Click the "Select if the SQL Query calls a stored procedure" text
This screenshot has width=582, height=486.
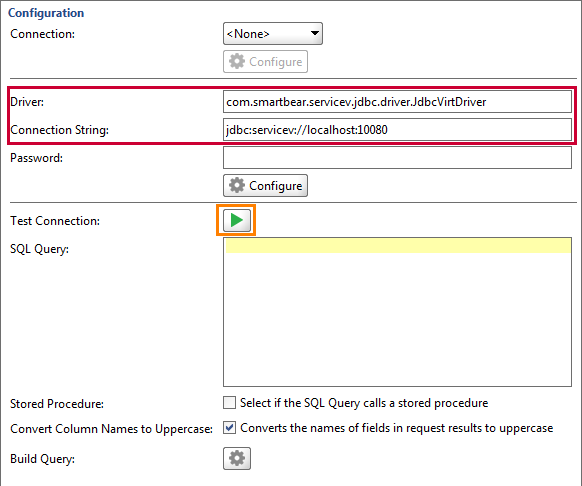[364, 403]
